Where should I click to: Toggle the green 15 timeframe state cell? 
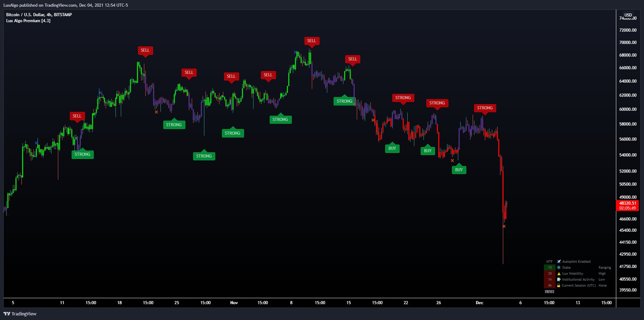pos(550,267)
